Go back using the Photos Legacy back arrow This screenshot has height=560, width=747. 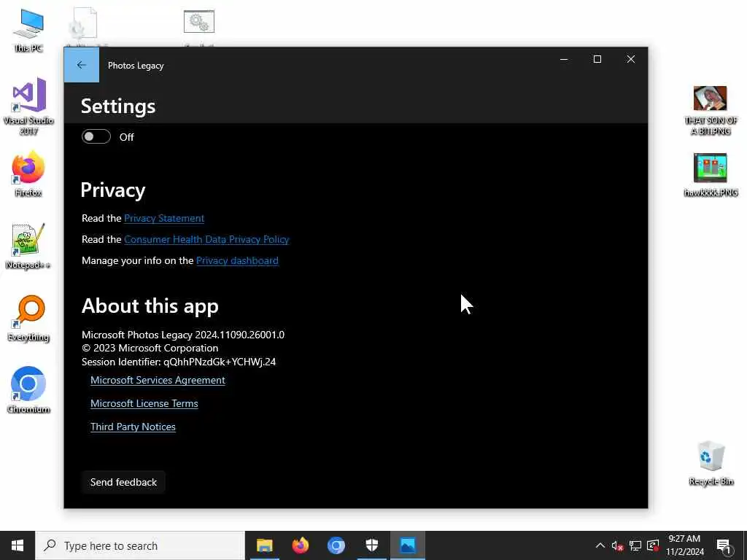click(x=82, y=65)
